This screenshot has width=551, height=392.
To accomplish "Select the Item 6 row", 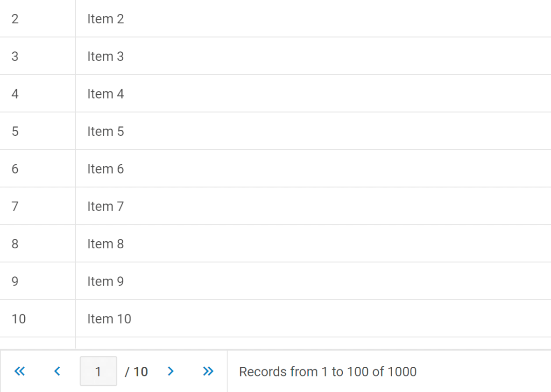I will (275, 168).
